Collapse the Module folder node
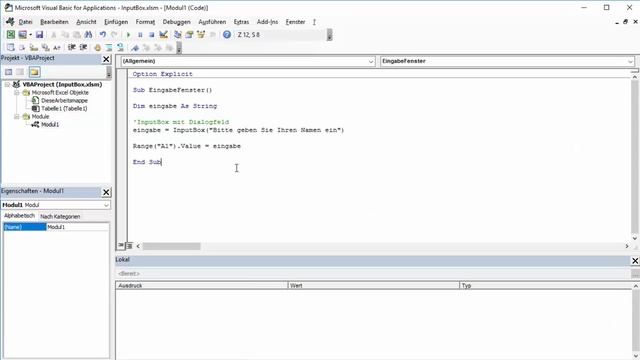The width and height of the screenshot is (640, 360). pos(17,117)
